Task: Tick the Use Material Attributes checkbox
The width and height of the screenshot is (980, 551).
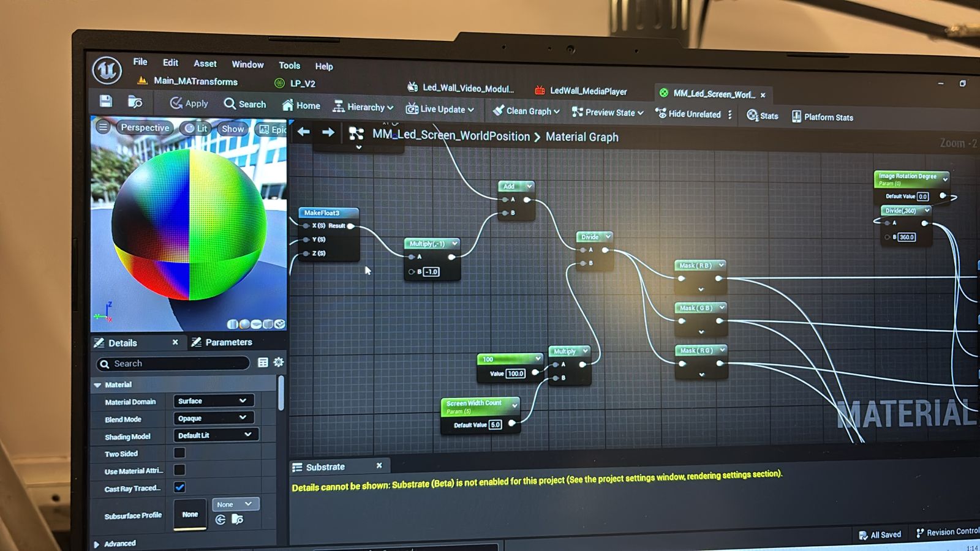Action: coord(179,470)
